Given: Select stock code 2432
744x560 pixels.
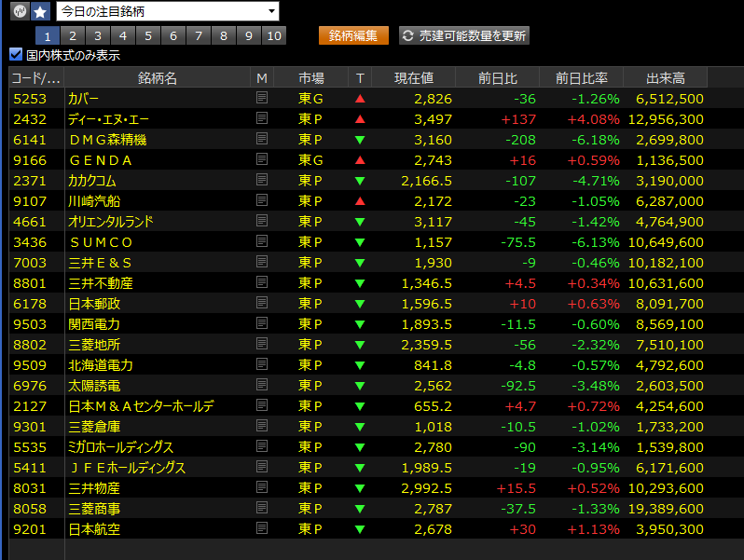Looking at the screenshot, I should 30,119.
